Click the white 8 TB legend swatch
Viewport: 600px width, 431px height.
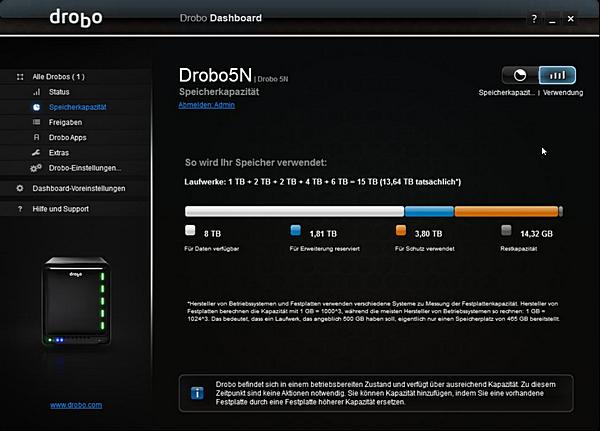point(190,230)
